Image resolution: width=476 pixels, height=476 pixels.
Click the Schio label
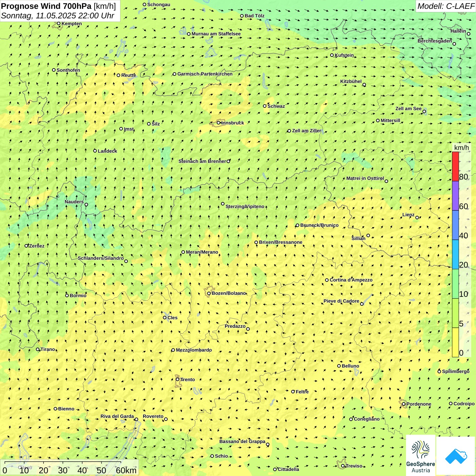click(x=221, y=456)
